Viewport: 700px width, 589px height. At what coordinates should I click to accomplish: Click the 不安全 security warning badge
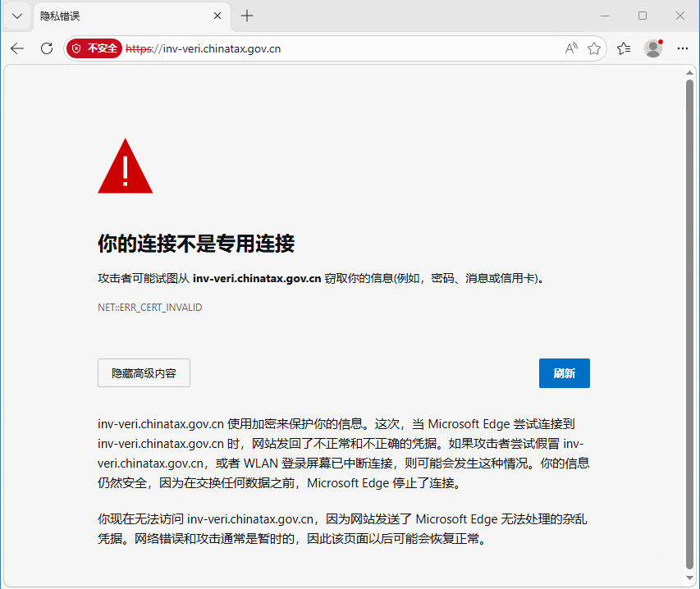coord(95,48)
